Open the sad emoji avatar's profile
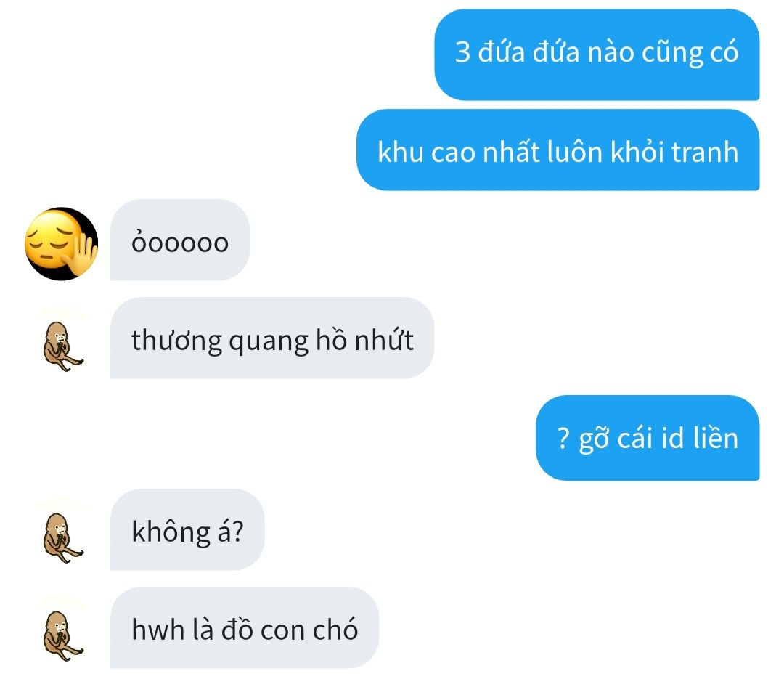 (61, 244)
